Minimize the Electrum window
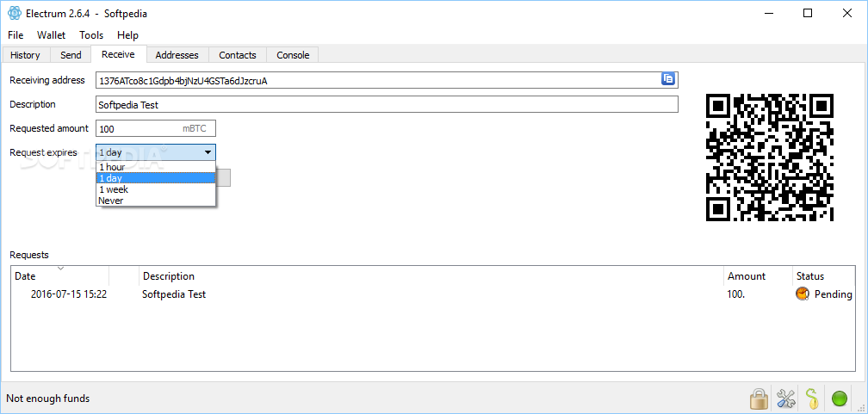The width and height of the screenshot is (868, 414). pyautogui.click(x=768, y=14)
